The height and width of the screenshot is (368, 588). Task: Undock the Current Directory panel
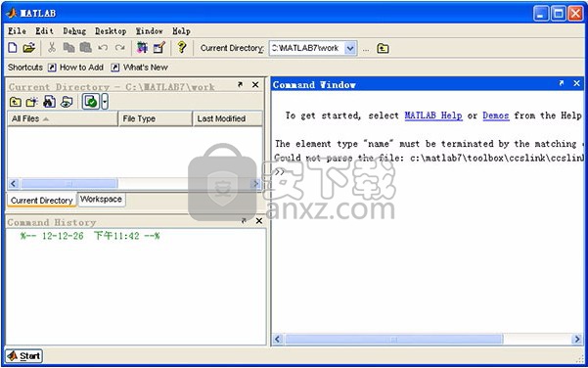pos(240,85)
